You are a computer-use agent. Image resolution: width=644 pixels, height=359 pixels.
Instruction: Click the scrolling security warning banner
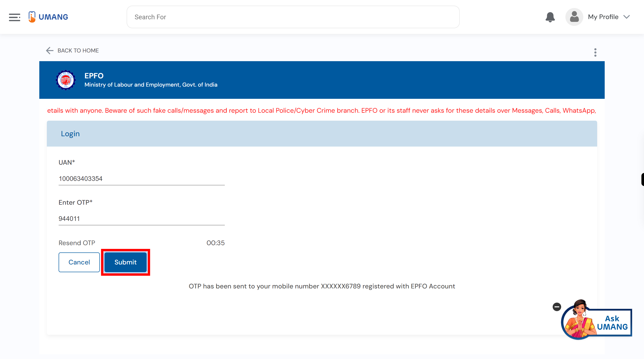[322, 110]
